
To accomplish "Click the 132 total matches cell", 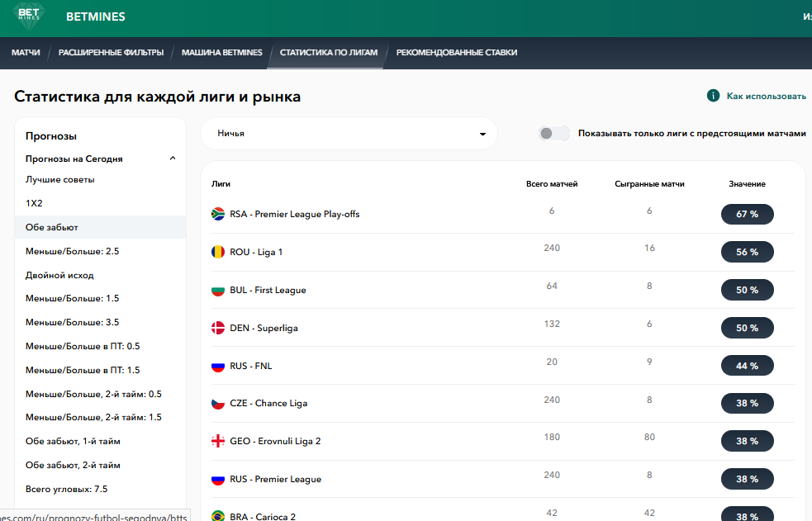I will coord(552,324).
